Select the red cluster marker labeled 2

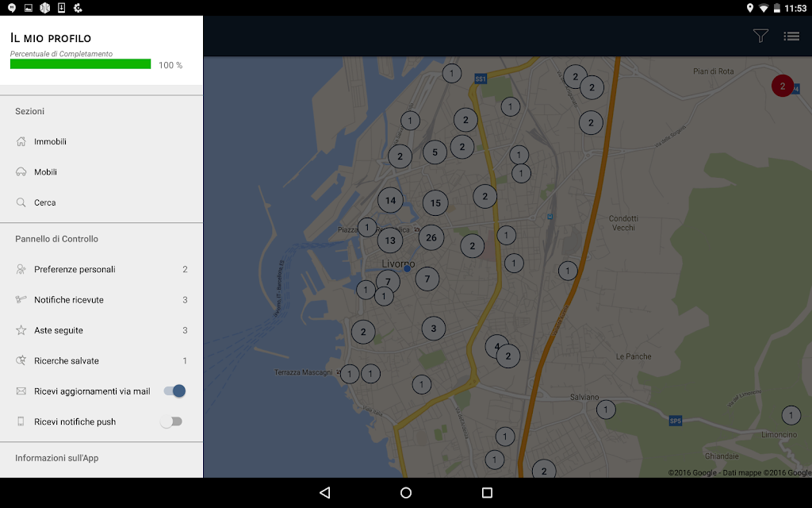pyautogui.click(x=783, y=86)
